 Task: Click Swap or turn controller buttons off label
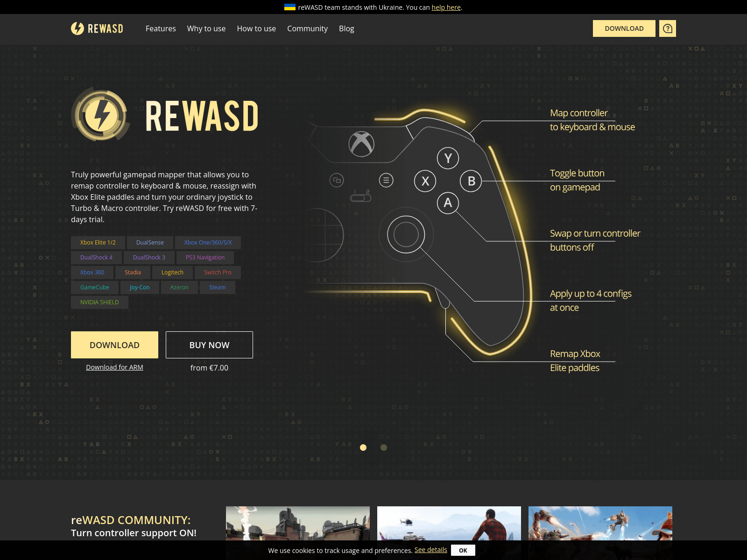[595, 240]
